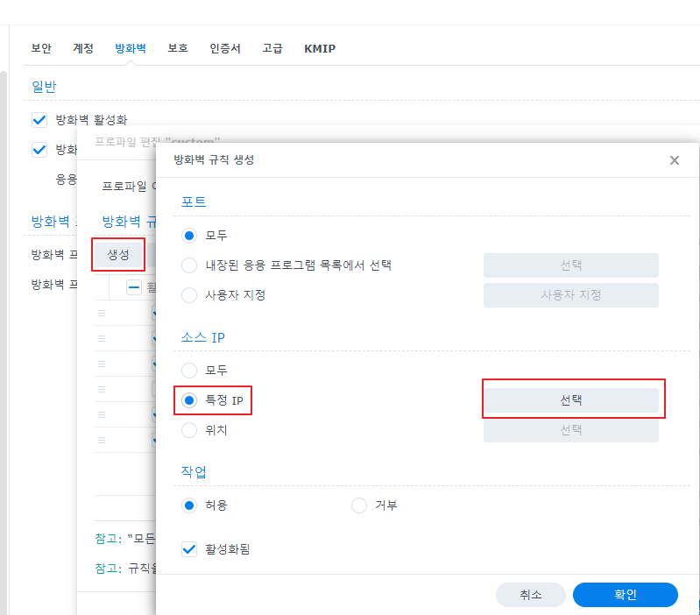Select 사용자 지정 port radio option
Image resolution: width=700 pixels, height=615 pixels.
[x=189, y=295]
